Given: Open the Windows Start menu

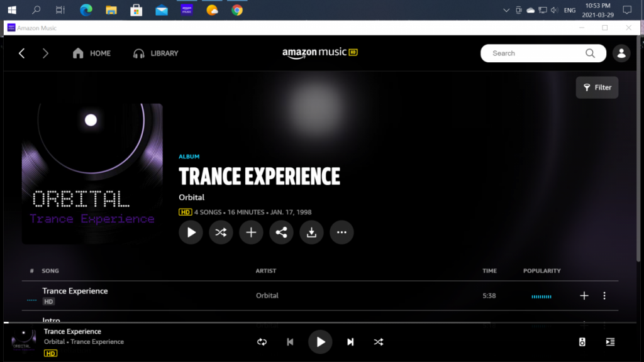Looking at the screenshot, I should coord(12,10).
